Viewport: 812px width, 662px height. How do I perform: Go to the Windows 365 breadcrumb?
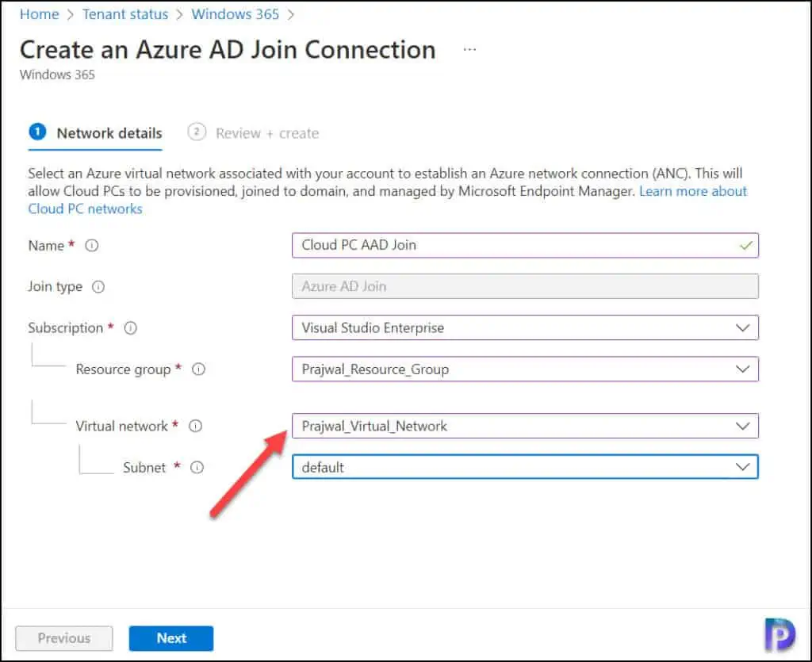pos(235,14)
